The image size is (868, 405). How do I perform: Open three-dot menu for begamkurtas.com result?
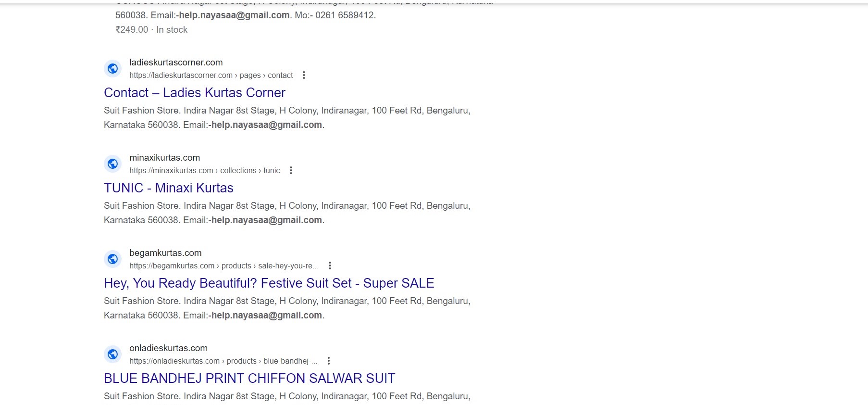pos(330,266)
